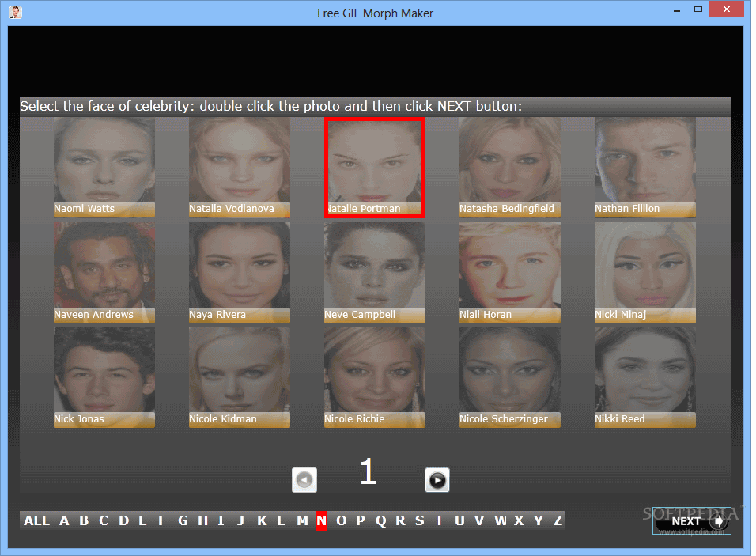Filter celebrities by letter L
Image resolution: width=756 pixels, height=556 pixels.
(281, 520)
